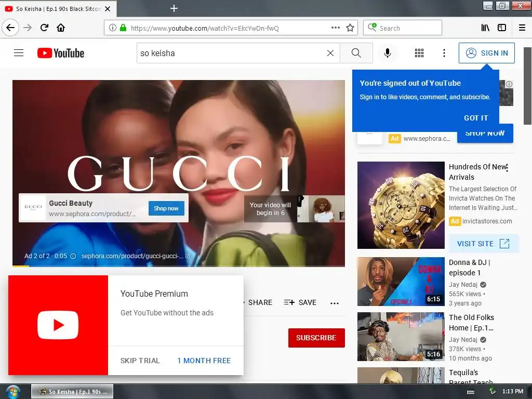Open YouTube settings three-dot menu
532x399 pixels.
pos(444,53)
